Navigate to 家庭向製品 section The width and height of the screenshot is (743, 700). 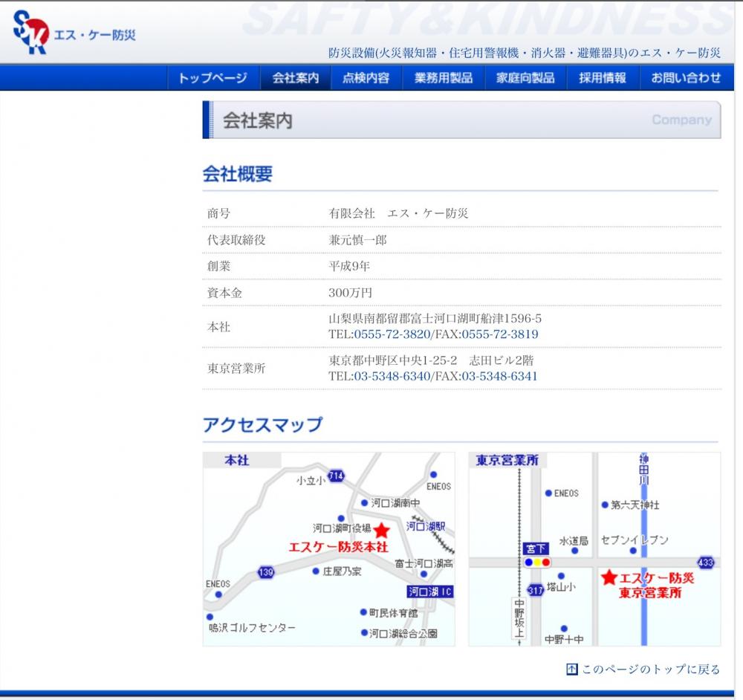click(525, 78)
